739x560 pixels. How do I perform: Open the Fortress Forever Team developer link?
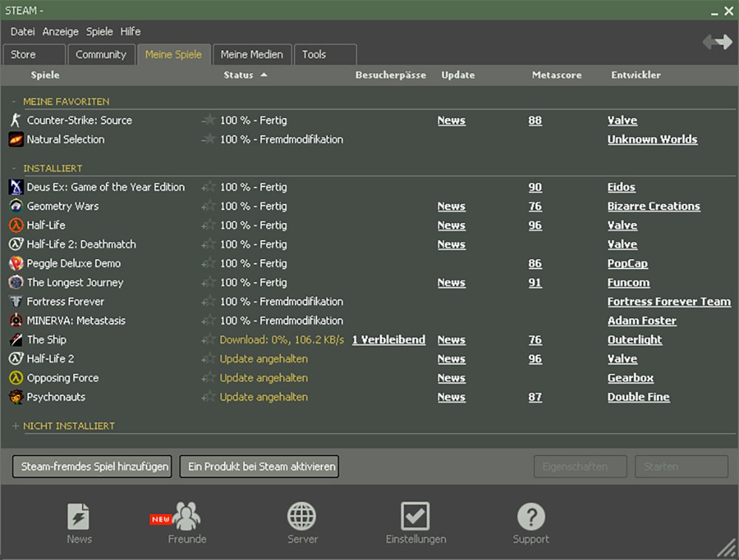click(669, 301)
